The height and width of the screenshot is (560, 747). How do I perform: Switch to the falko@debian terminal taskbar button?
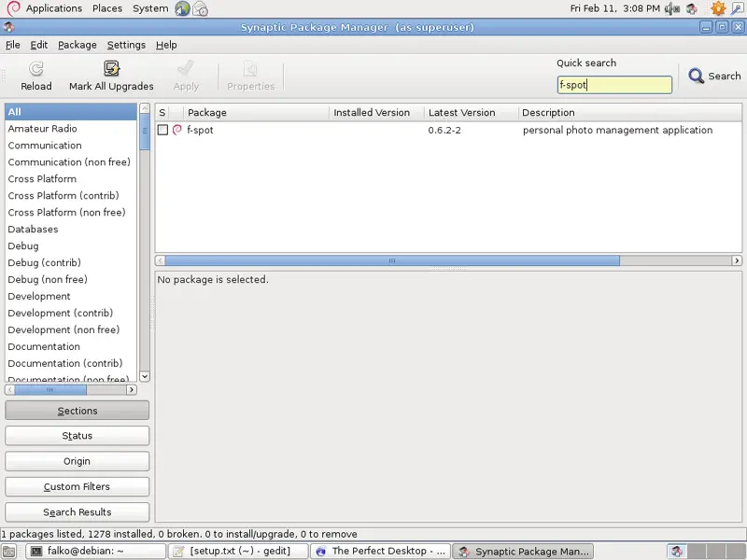(95, 552)
